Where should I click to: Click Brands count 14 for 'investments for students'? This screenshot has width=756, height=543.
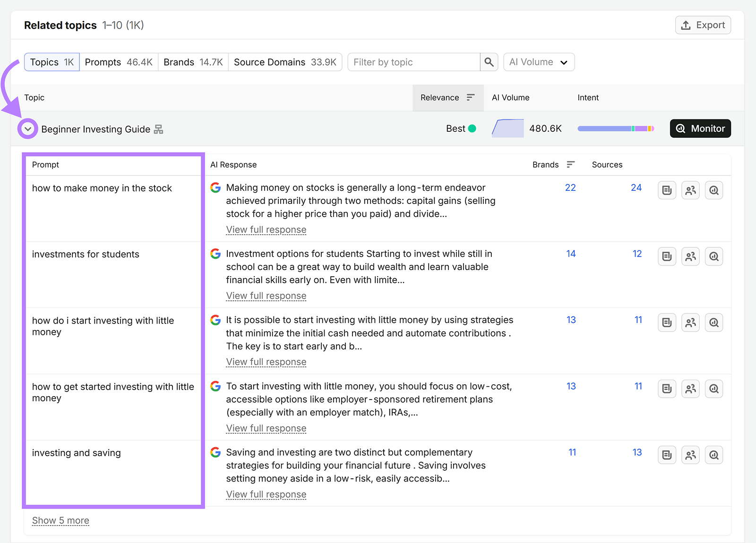click(x=571, y=254)
